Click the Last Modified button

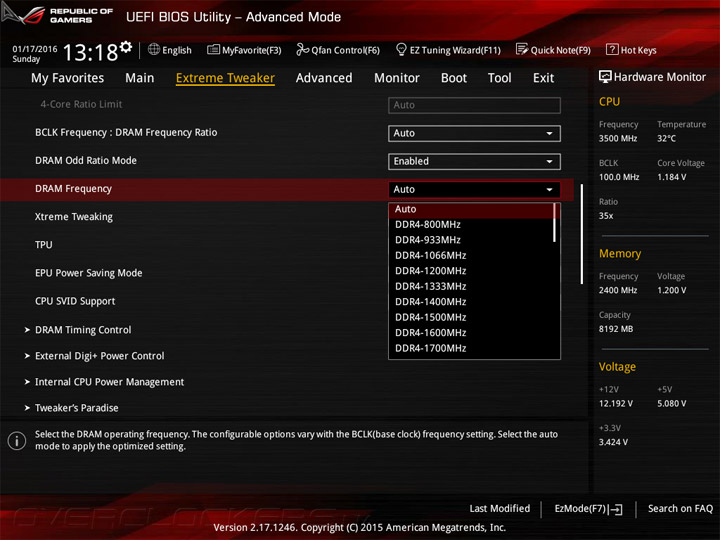point(500,509)
